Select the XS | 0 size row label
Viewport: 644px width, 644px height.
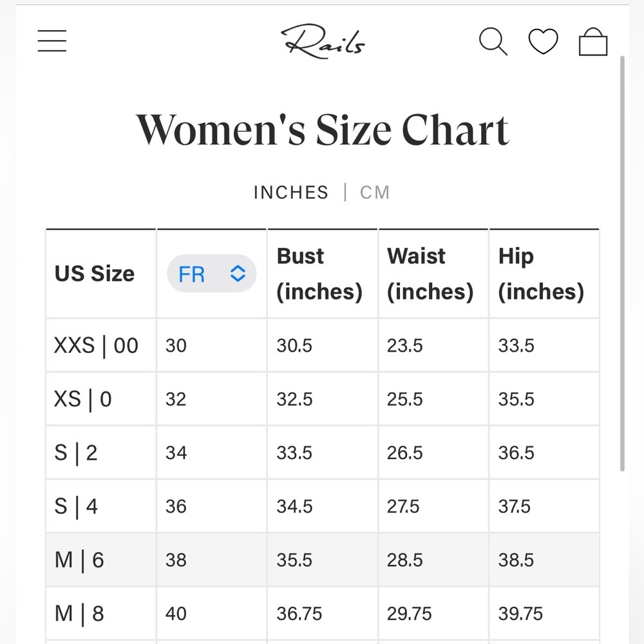pyautogui.click(x=82, y=399)
